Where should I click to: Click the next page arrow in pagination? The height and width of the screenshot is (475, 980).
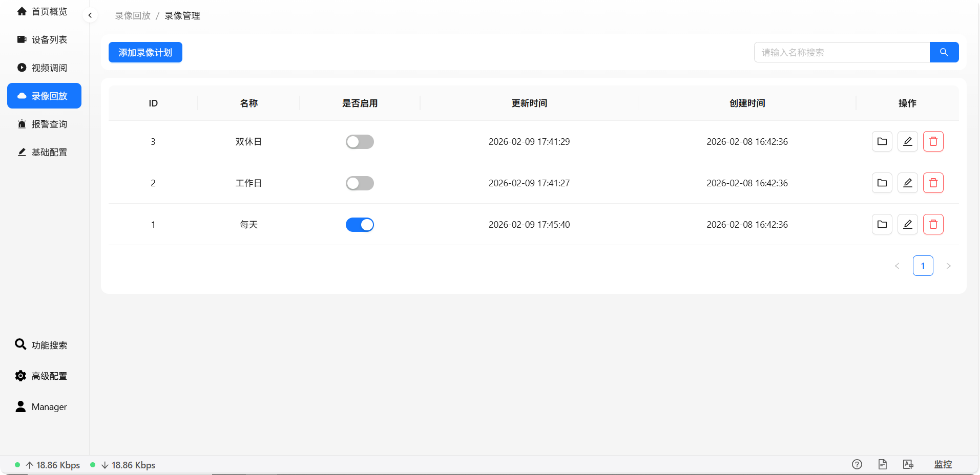[948, 266]
